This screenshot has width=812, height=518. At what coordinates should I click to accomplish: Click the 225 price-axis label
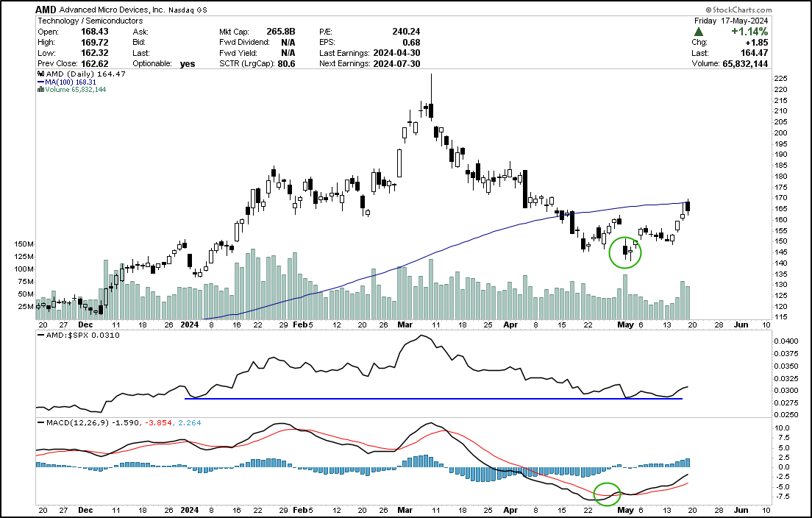[x=780, y=79]
